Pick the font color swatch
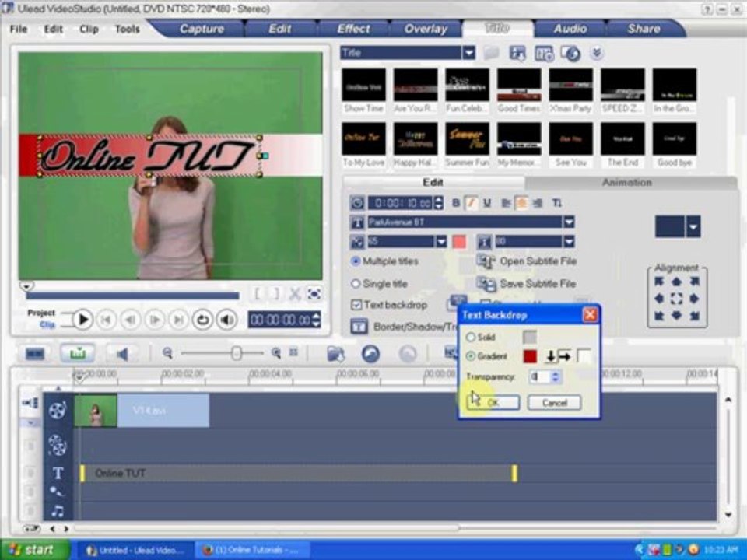 [459, 241]
